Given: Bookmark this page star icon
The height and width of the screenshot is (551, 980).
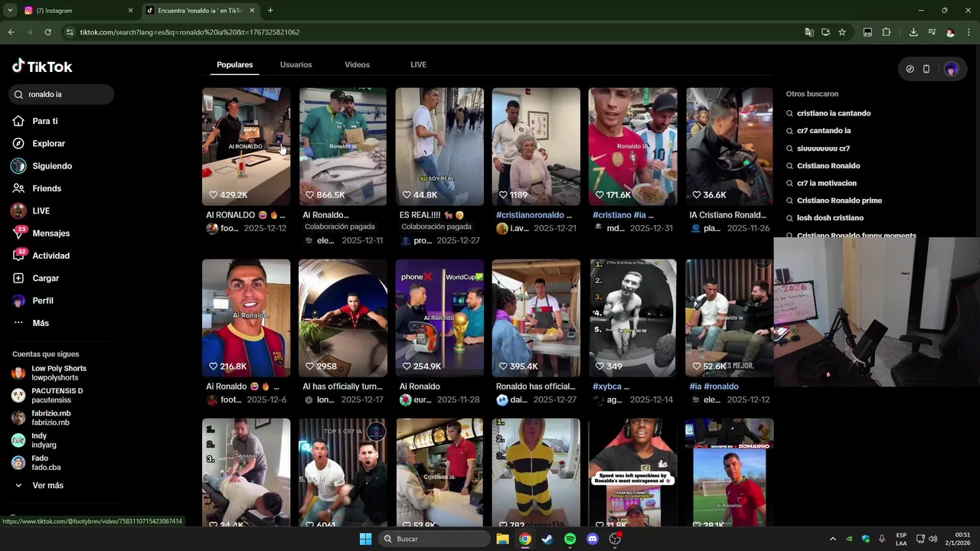Looking at the screenshot, I should [x=842, y=32].
